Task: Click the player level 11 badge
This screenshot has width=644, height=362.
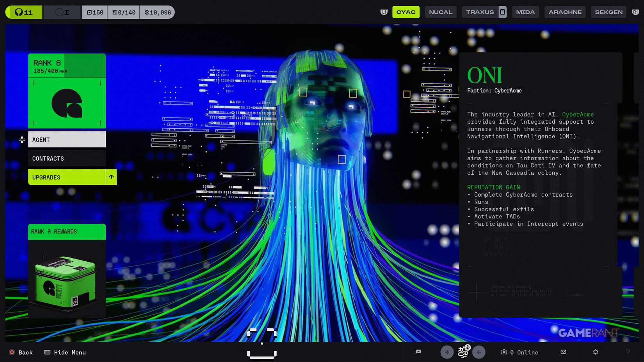Action: coord(24,12)
